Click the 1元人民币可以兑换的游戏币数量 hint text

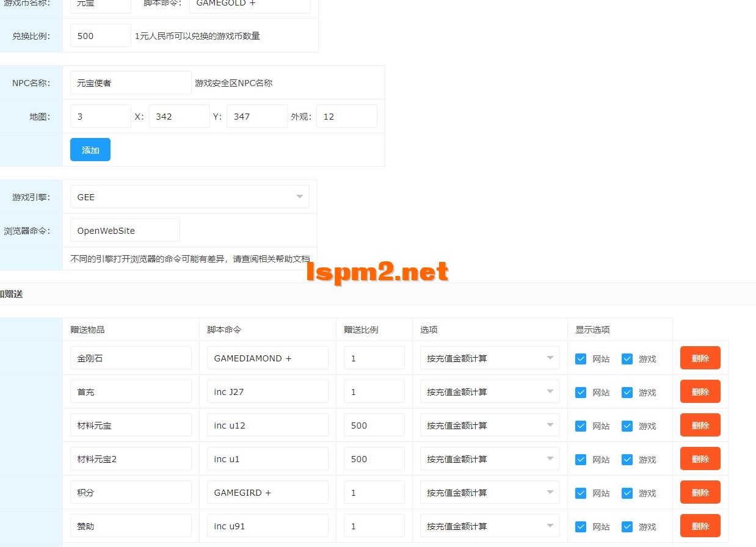198,36
